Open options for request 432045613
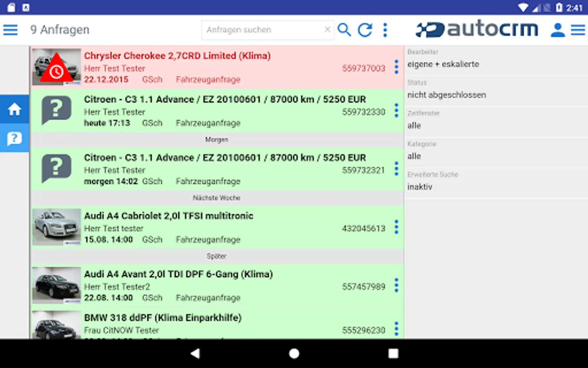Screen dimensions: 588x368 [396, 227]
